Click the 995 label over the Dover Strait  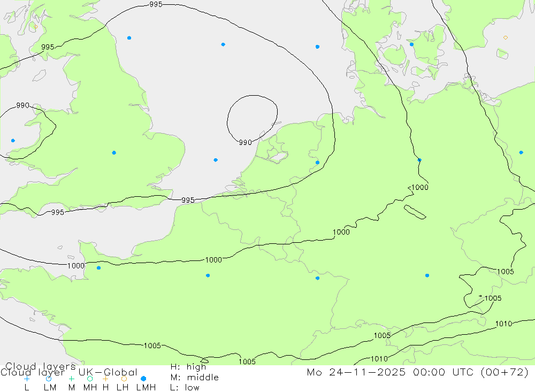(188, 200)
